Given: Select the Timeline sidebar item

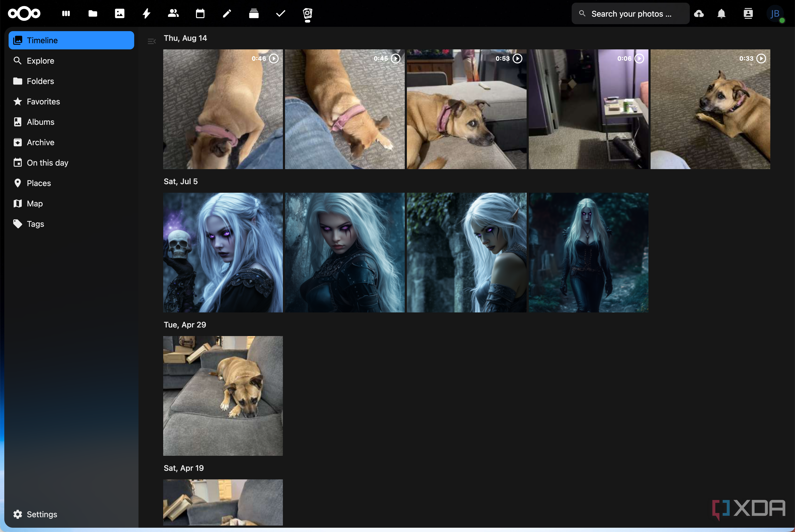Looking at the screenshot, I should pos(71,40).
